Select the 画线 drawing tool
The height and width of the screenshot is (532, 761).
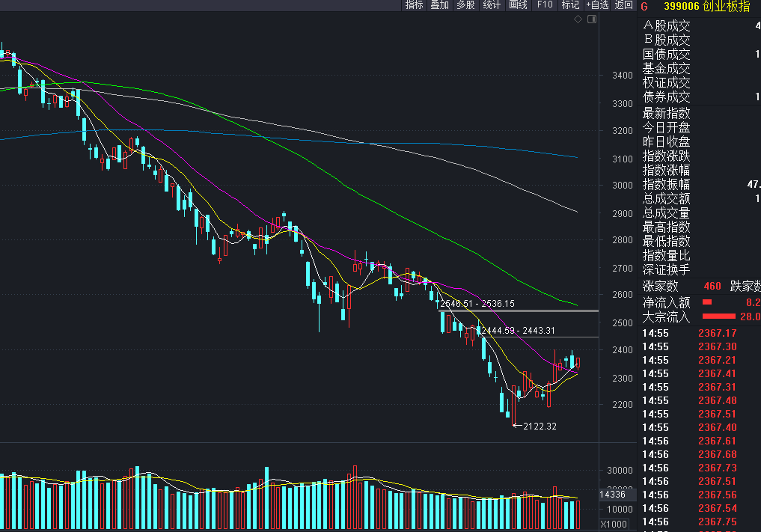click(518, 5)
